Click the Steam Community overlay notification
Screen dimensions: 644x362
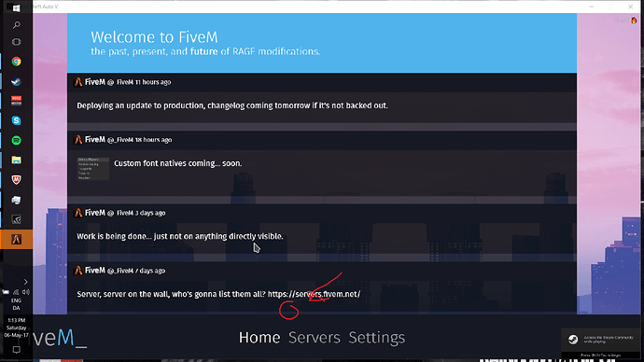600,340
